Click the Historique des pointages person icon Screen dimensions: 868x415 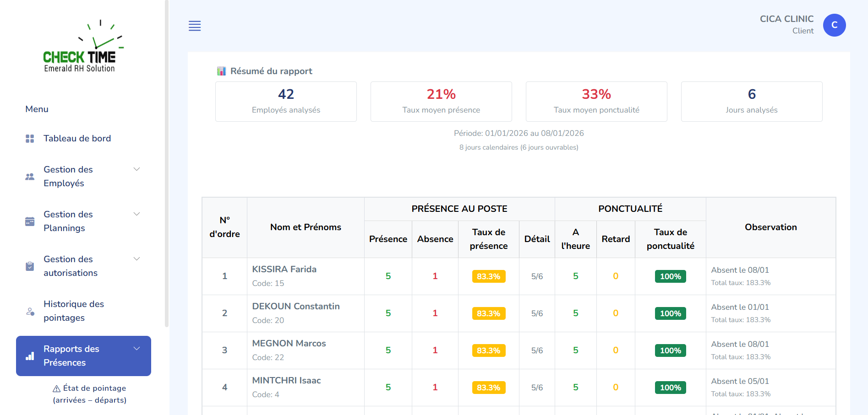(29, 311)
